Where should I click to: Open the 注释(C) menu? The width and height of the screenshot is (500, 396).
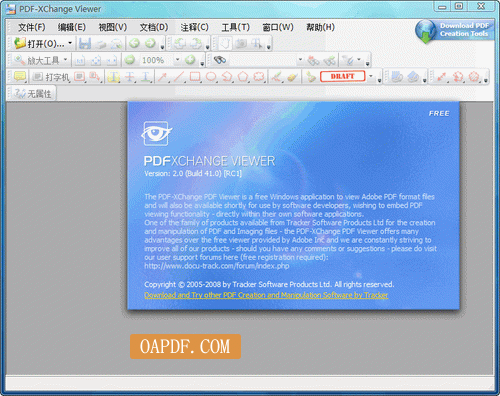pos(195,27)
